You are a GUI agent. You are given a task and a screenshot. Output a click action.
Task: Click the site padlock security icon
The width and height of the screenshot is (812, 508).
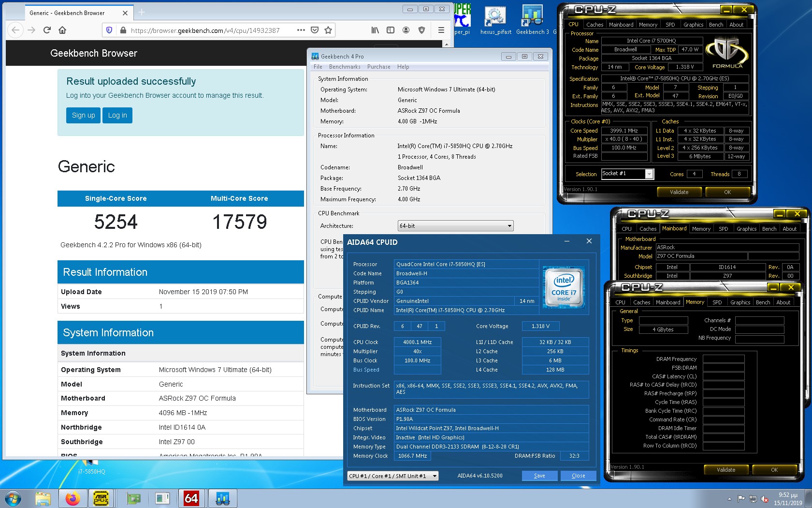(123, 30)
